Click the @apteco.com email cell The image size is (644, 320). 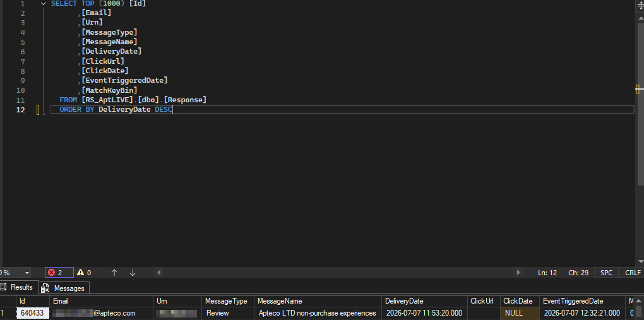click(102, 313)
